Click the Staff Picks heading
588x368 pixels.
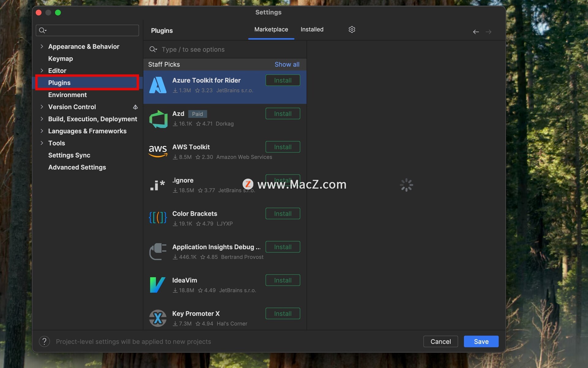click(164, 64)
